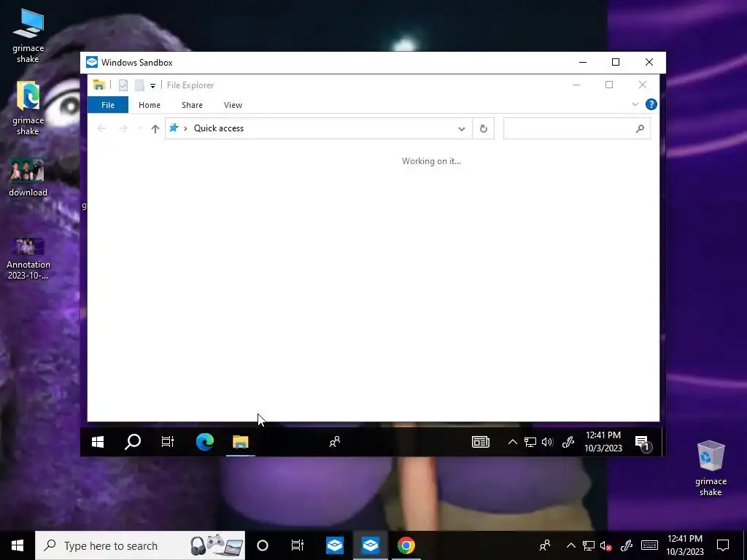Open the host Action Center
Viewport: 747px width, 560px height.
[723, 545]
